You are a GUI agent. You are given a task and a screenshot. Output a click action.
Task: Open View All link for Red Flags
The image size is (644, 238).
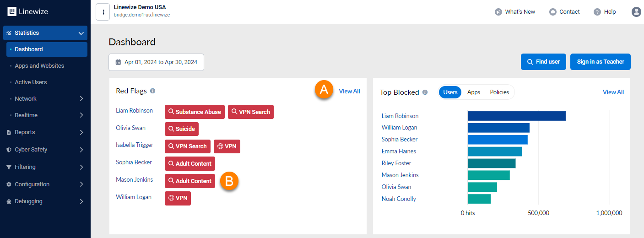[x=349, y=92]
